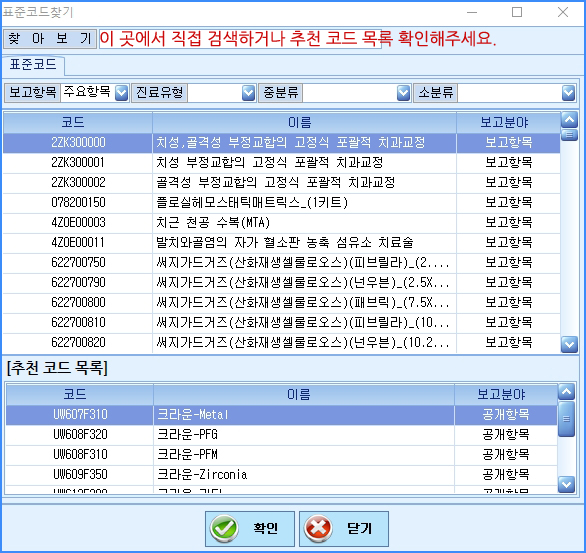Click top list scroll-up arrow
The image size is (586, 553).
click(x=569, y=120)
